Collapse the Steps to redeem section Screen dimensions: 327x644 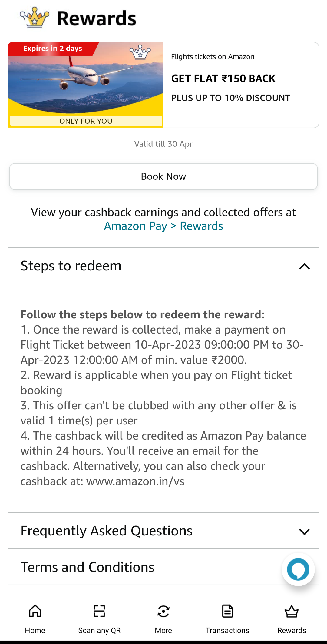pos(304,267)
